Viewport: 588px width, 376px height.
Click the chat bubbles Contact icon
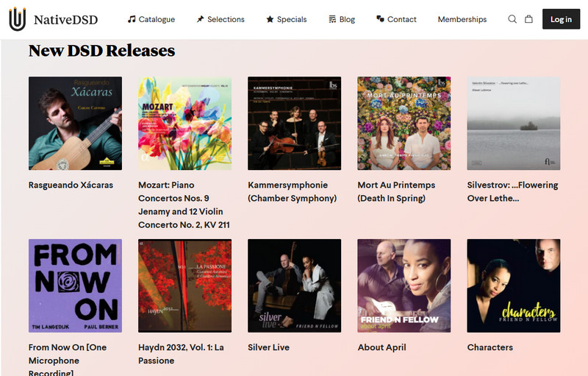point(380,19)
